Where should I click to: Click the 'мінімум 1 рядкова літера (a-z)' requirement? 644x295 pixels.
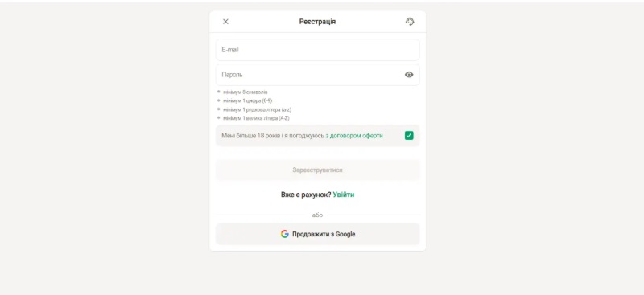[257, 109]
